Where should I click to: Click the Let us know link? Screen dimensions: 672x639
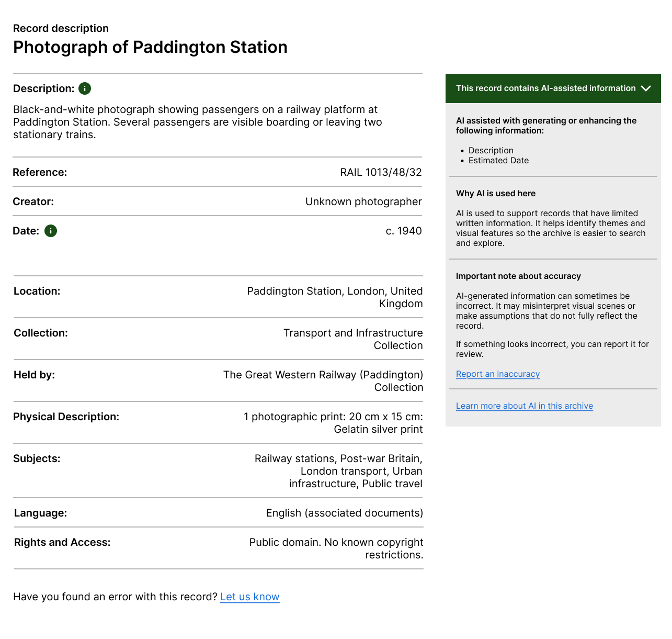(x=250, y=597)
